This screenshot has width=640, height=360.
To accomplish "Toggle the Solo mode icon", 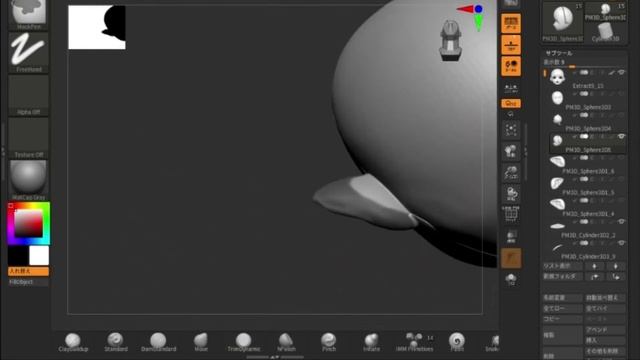I will 511,279.
